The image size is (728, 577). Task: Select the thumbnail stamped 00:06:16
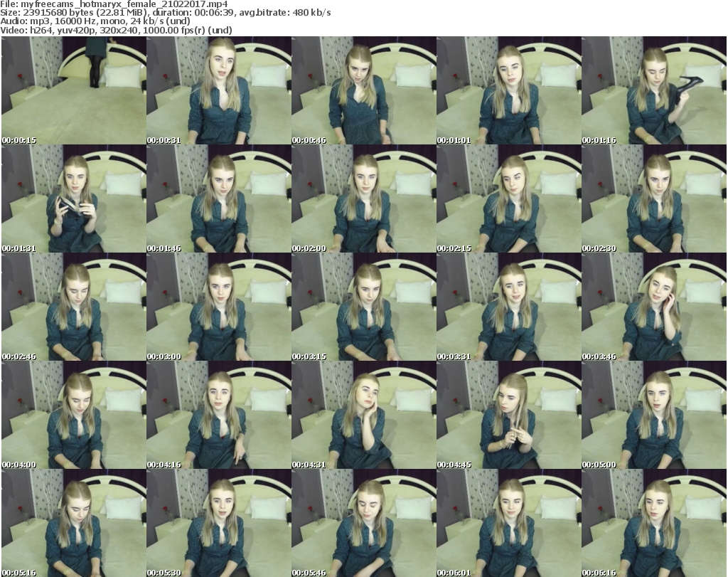pyautogui.click(x=654, y=523)
